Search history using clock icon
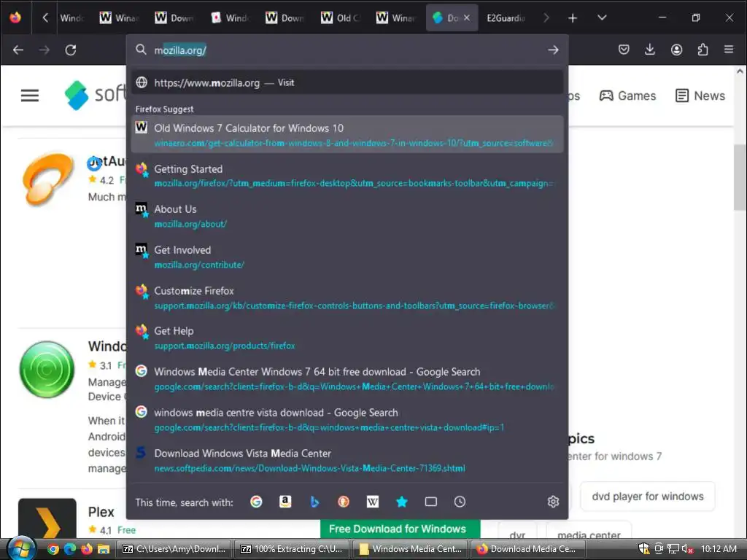747x560 pixels. (460, 502)
